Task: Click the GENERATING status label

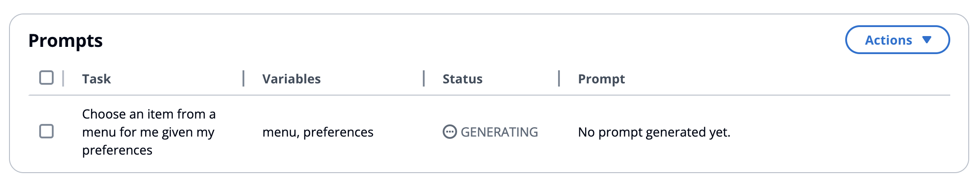Action: (499, 132)
